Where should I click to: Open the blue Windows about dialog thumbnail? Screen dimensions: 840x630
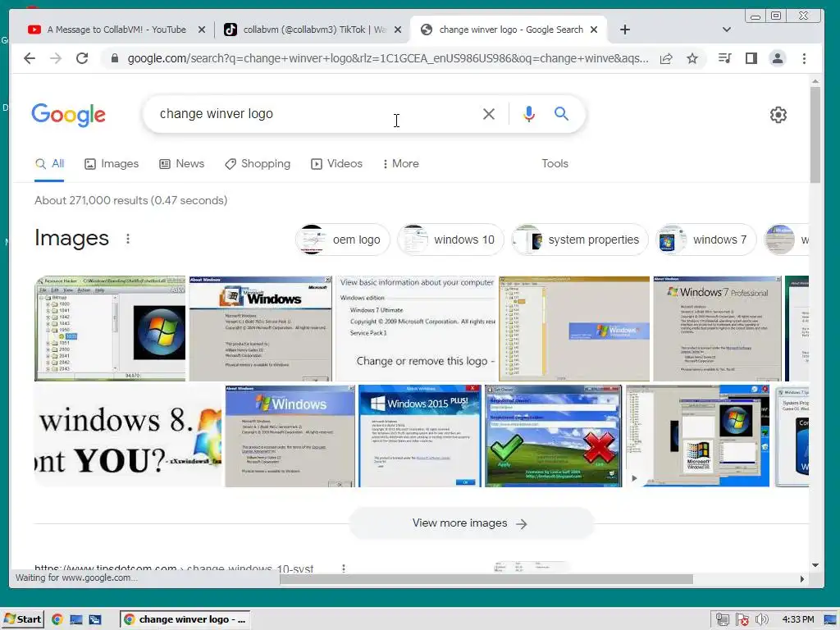tap(290, 436)
